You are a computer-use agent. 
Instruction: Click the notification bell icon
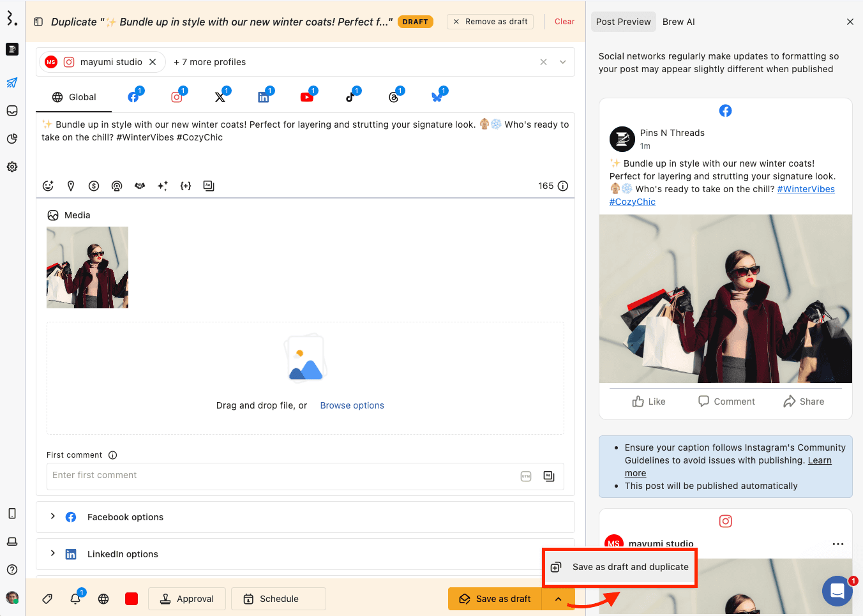[x=75, y=599]
